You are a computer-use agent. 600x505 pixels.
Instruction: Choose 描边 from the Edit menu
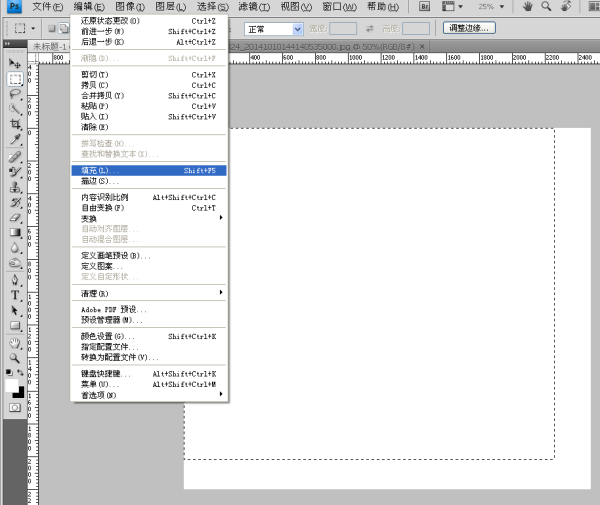(x=150, y=181)
